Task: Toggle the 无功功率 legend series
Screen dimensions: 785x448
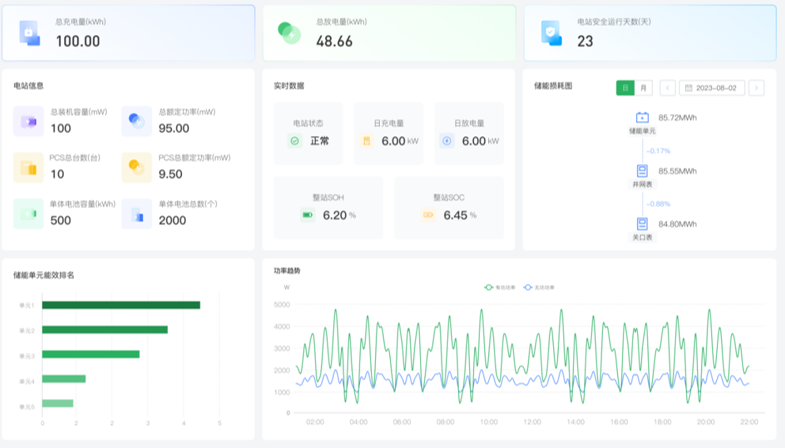Action: (539, 287)
